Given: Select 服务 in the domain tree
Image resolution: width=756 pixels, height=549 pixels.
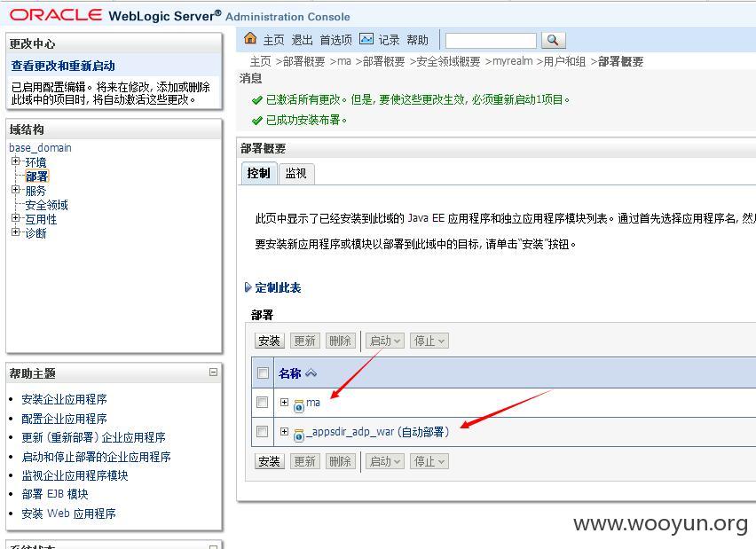Looking at the screenshot, I should coord(36,191).
